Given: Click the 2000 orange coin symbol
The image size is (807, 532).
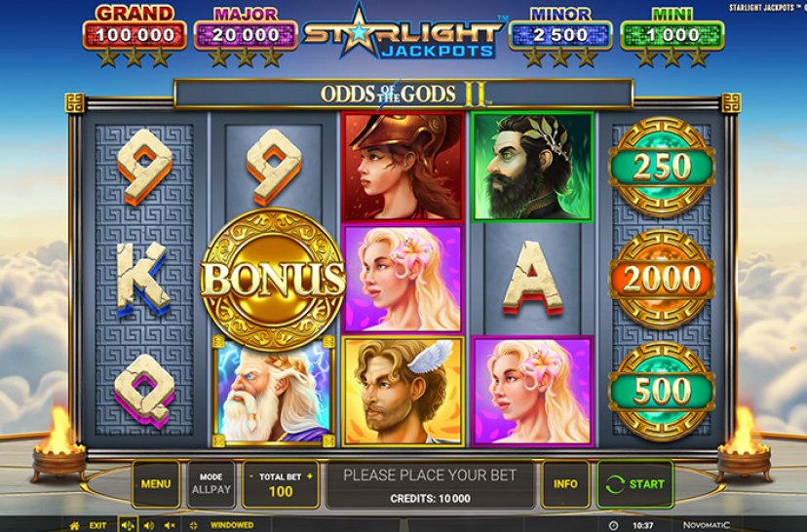Looking at the screenshot, I should tap(662, 279).
